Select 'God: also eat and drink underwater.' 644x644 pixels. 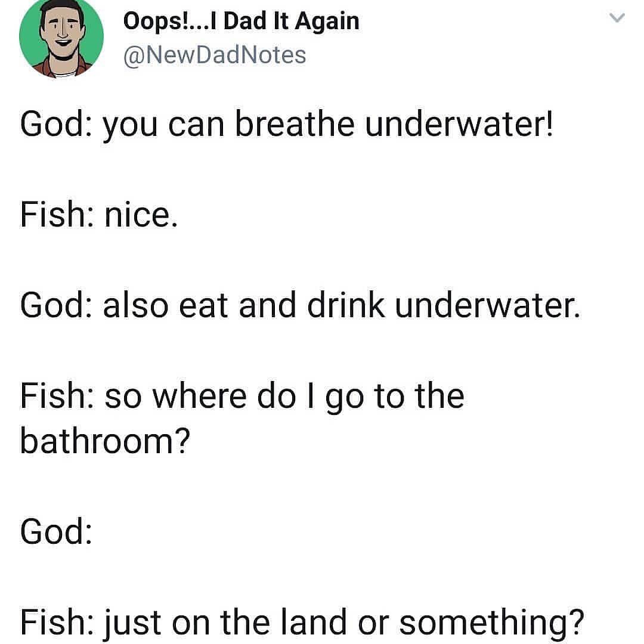[300, 305]
